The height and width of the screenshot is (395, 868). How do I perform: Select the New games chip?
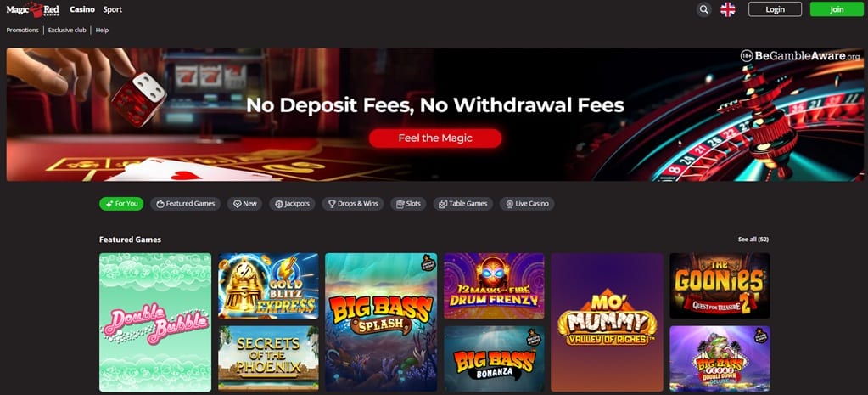pos(244,204)
